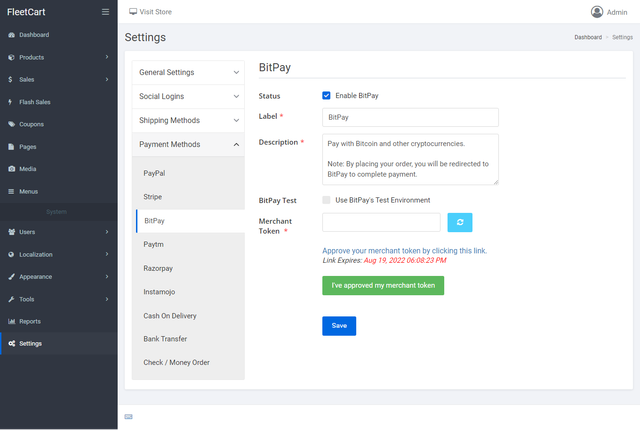Open the Admin user avatar icon
640x430 pixels.
[597, 12]
